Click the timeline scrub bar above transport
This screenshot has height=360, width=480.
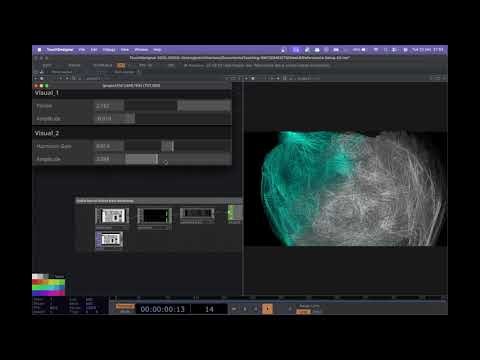click(x=278, y=298)
